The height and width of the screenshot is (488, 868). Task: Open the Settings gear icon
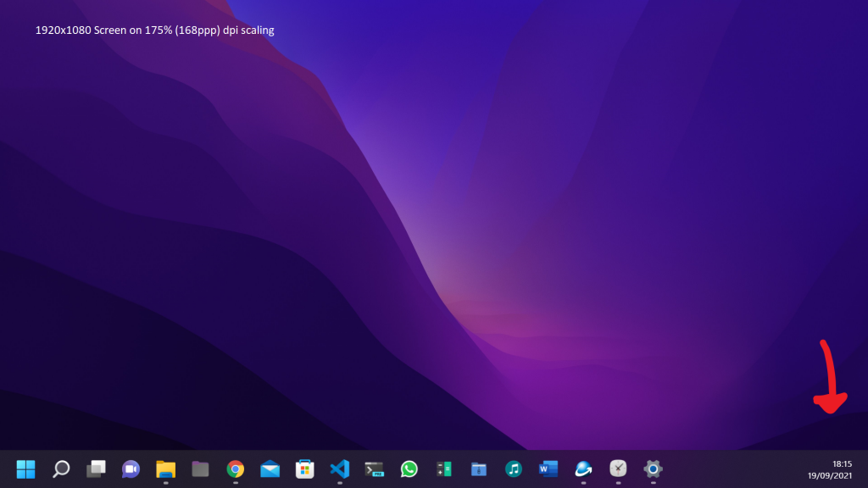point(653,469)
